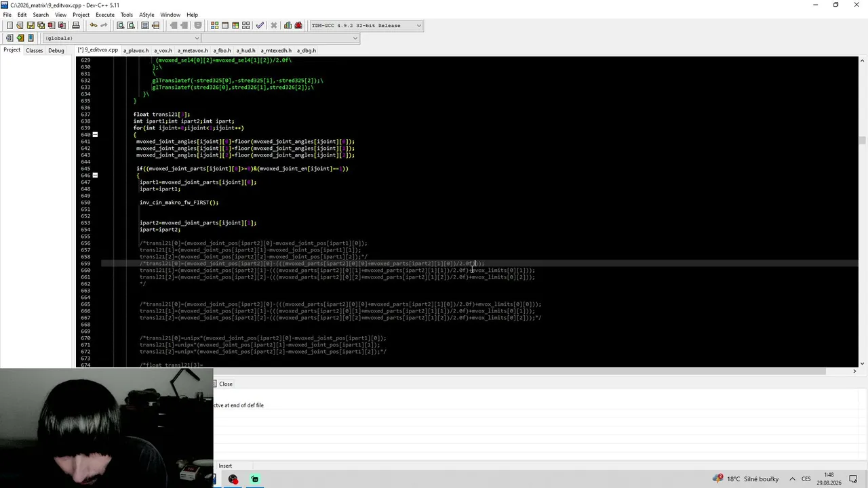Viewport: 868px width, 488px height.
Task: Save the current file with toolbar icon
Action: (31, 25)
